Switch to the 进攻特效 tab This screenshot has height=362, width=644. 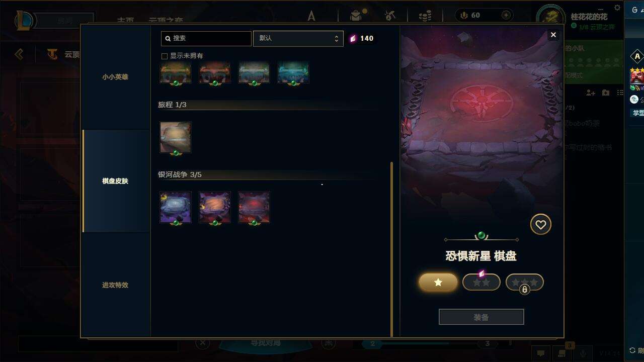point(115,285)
